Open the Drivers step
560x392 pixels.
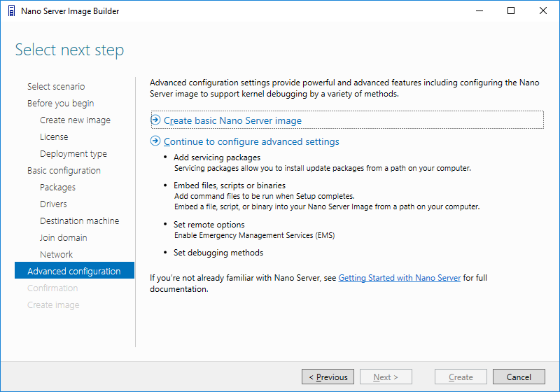[x=53, y=204]
